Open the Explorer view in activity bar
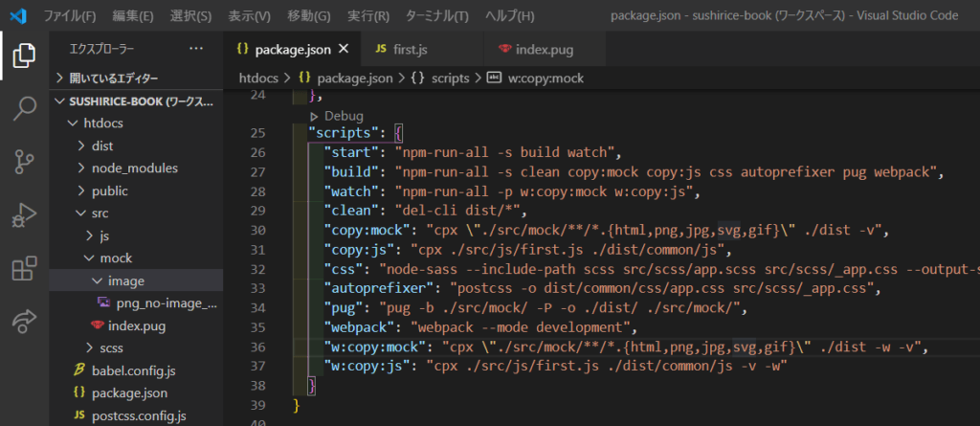 coord(24,56)
